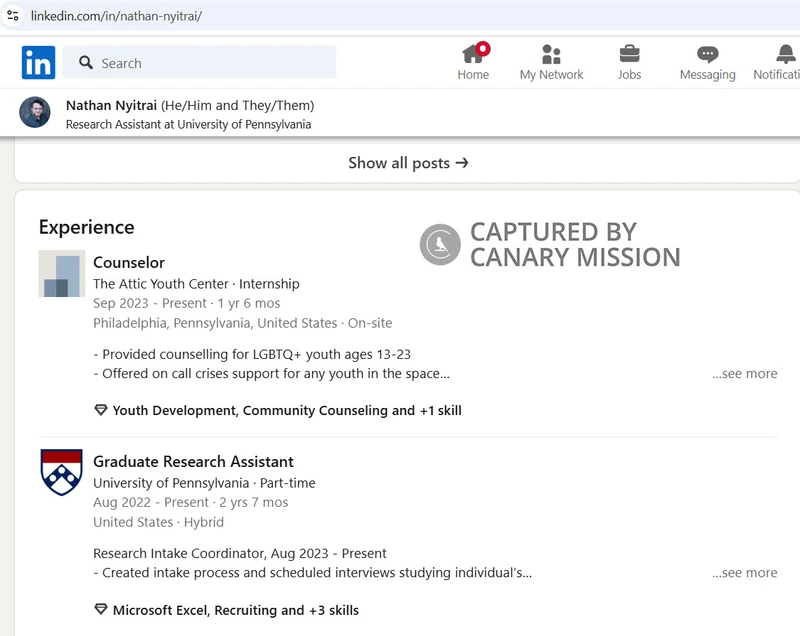Click the diamond skills icon under Counselor
Viewport: 800px width, 636px height.
click(x=101, y=410)
